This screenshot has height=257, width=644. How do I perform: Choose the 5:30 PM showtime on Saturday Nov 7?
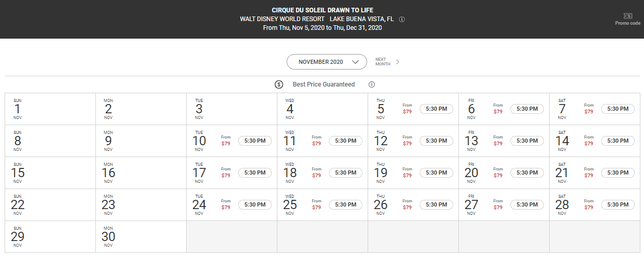[x=618, y=109]
